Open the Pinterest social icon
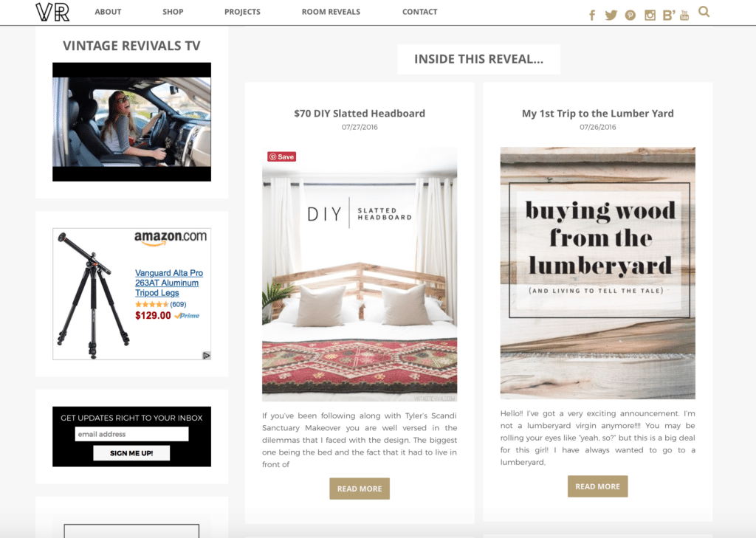This screenshot has height=538, width=756. [630, 15]
